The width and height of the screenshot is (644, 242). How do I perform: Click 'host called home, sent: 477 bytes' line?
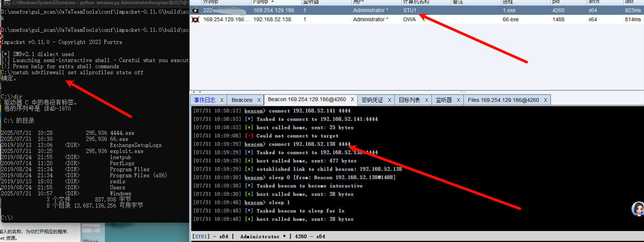275,161
